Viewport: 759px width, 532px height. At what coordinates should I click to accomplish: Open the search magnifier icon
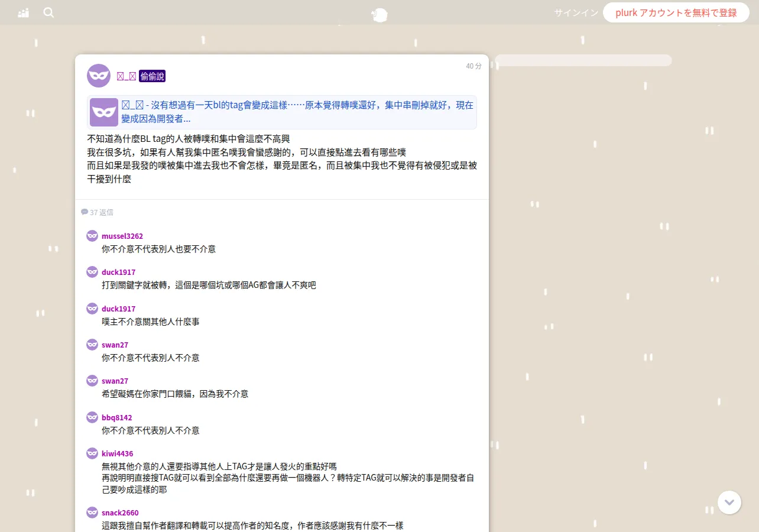[x=48, y=12]
